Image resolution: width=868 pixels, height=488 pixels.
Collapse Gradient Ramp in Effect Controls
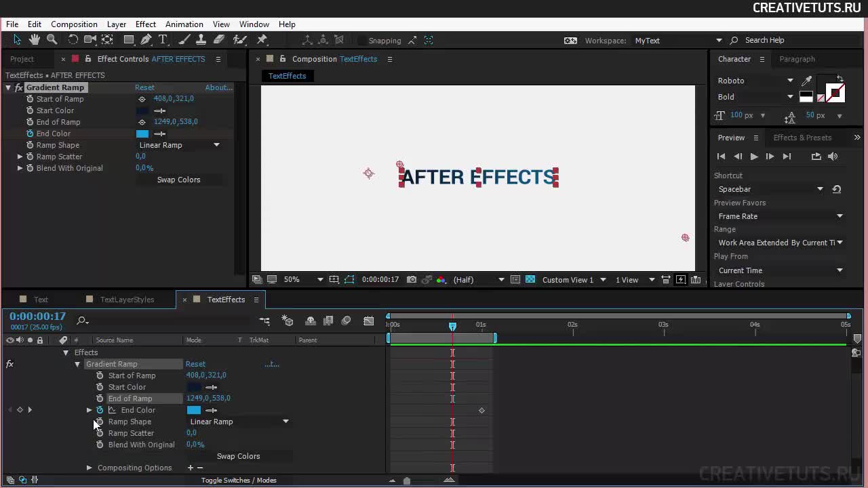8,87
